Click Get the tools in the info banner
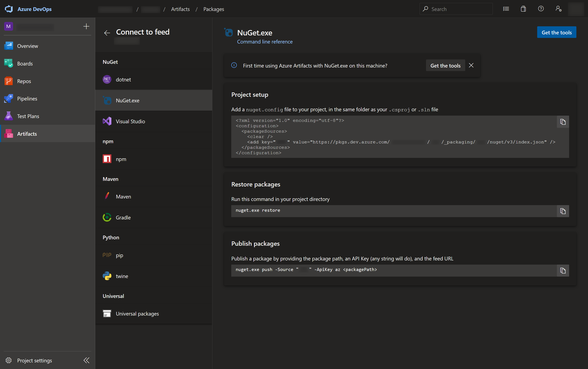This screenshot has width=588, height=369. (x=445, y=66)
